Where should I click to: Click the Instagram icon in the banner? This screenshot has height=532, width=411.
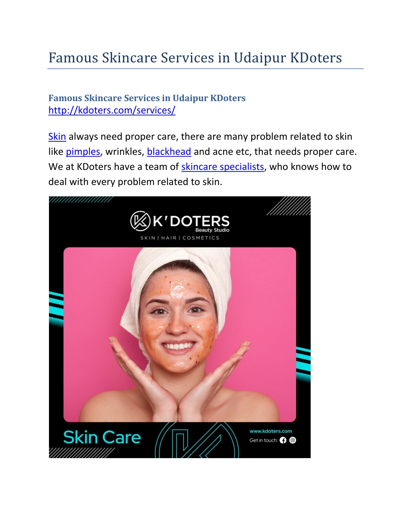[293, 440]
